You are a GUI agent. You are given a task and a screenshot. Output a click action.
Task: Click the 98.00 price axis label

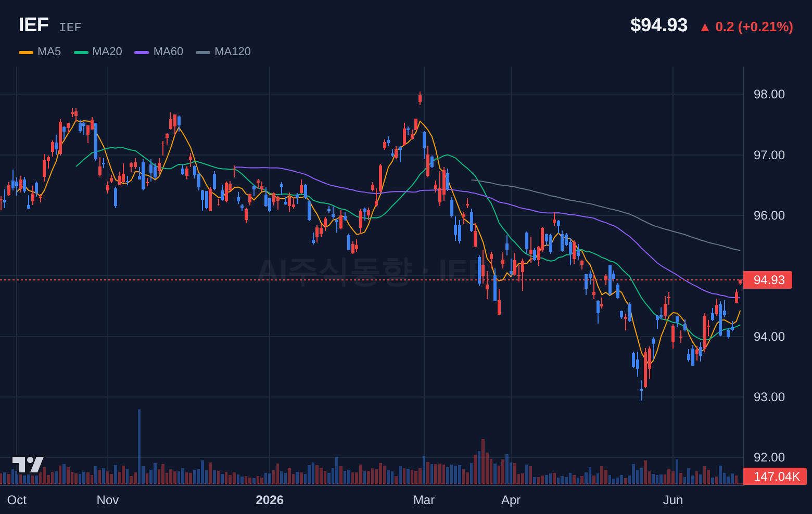(769, 94)
